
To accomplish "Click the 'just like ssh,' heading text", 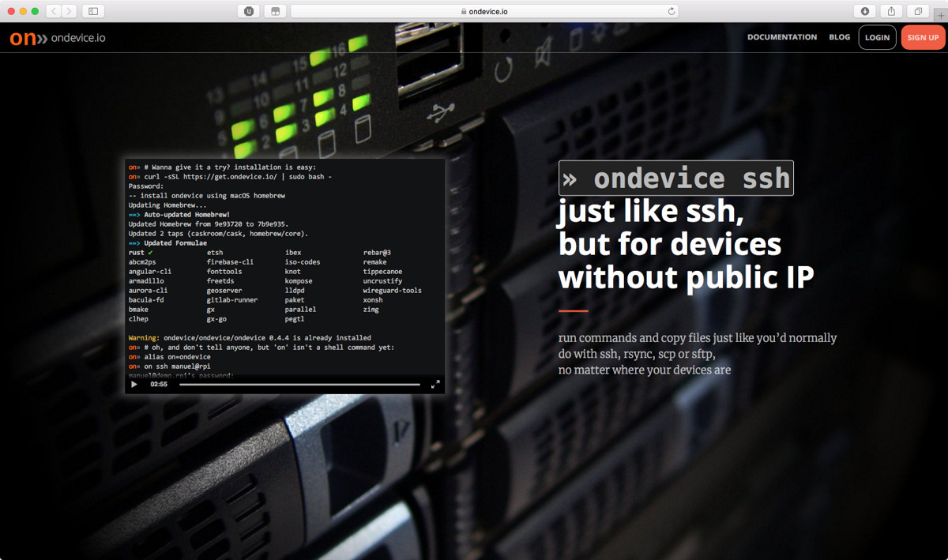I will 652,212.
